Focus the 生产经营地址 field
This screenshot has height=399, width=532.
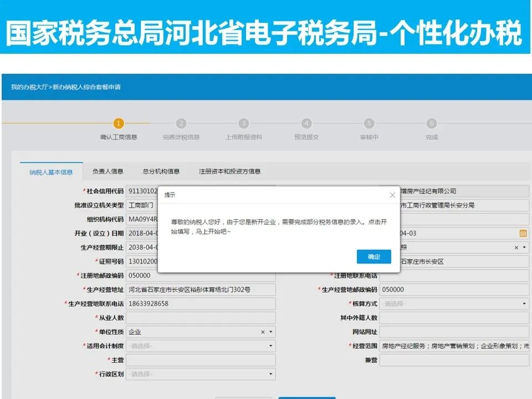click(x=201, y=290)
